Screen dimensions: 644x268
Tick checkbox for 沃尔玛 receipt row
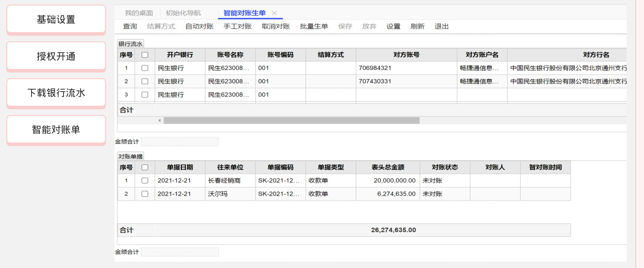coord(145,194)
